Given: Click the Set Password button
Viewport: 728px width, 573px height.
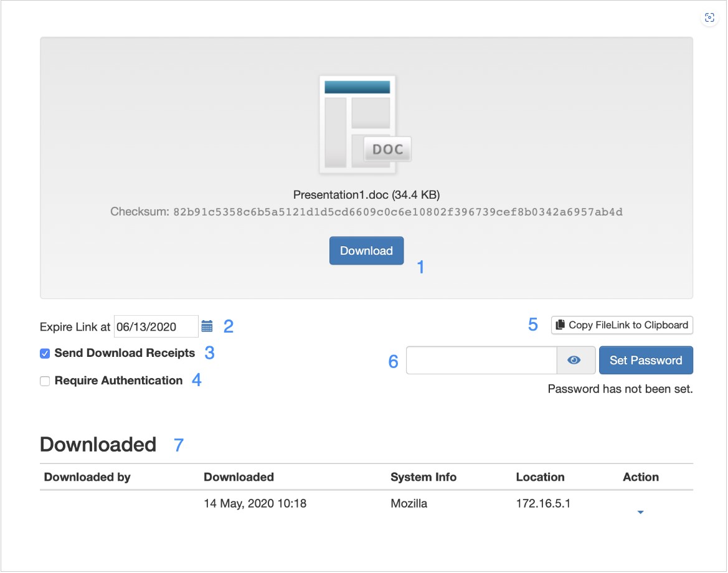Looking at the screenshot, I should click(x=645, y=361).
